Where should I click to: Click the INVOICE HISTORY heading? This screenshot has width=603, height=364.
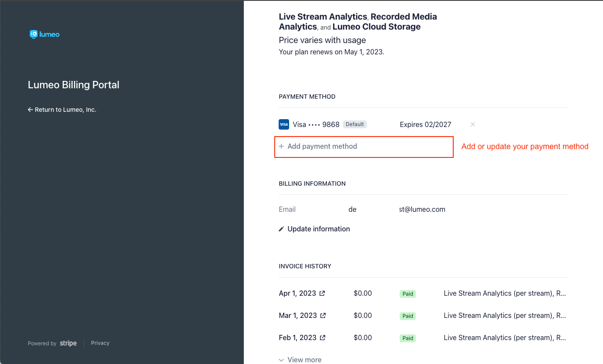[x=305, y=266]
